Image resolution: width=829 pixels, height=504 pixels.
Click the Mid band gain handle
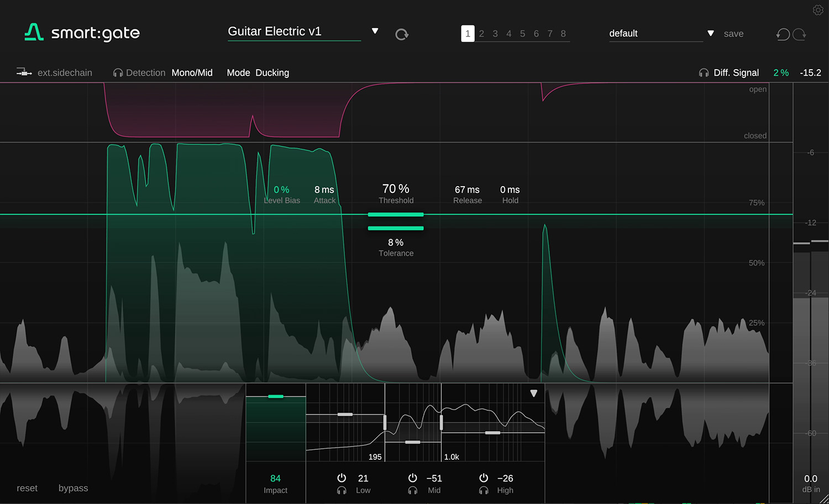click(x=413, y=442)
